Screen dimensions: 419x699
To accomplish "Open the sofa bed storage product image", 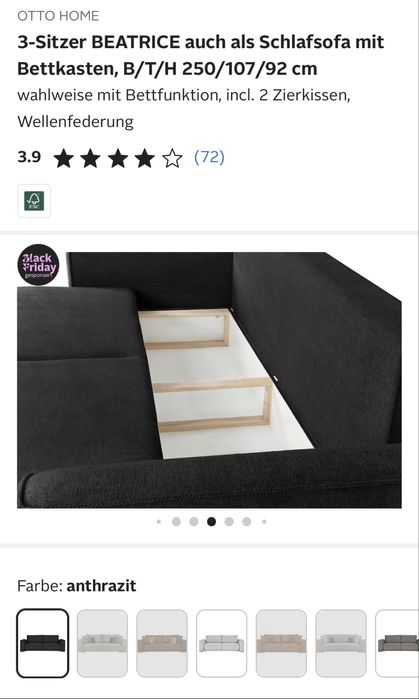I will point(210,380).
